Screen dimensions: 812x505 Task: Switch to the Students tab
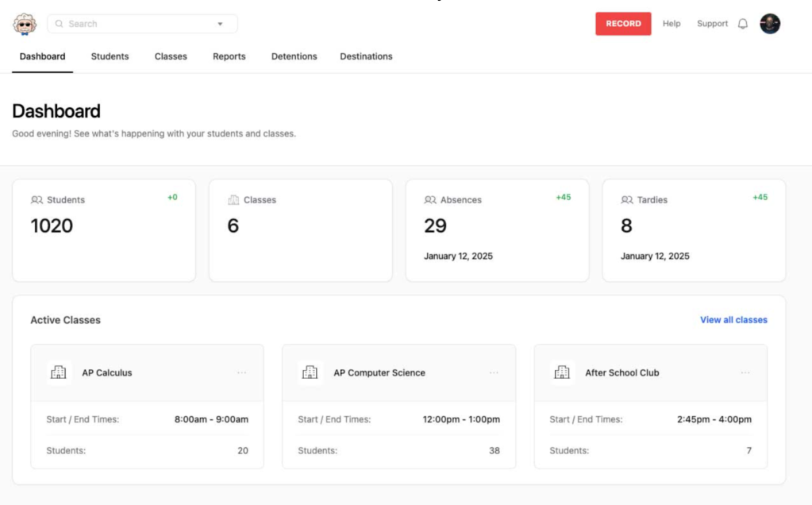[110, 56]
